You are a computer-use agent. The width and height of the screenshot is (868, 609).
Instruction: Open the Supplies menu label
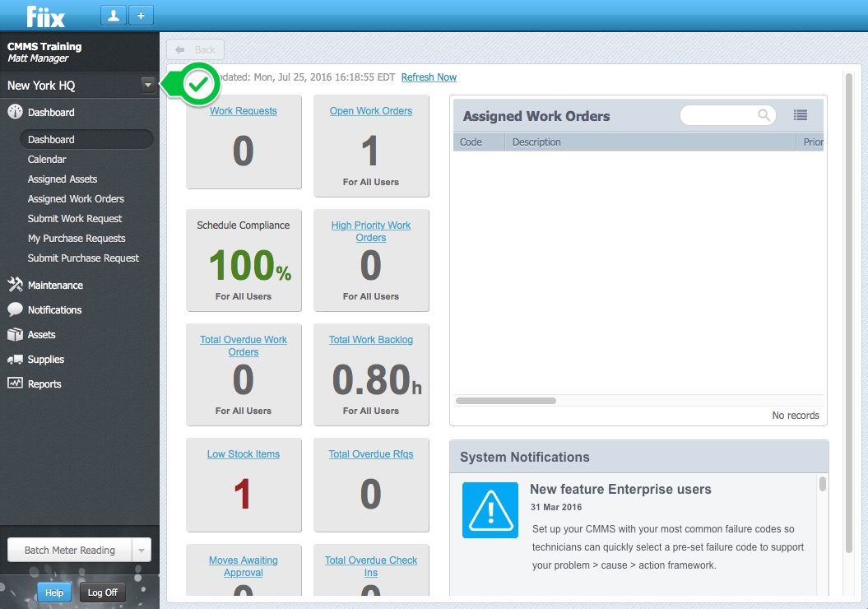(46, 360)
